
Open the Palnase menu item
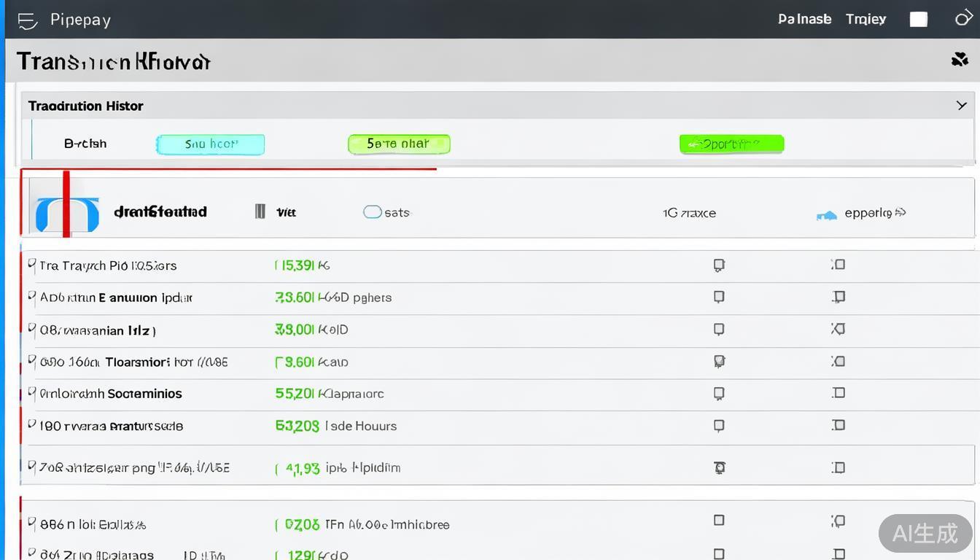(804, 19)
